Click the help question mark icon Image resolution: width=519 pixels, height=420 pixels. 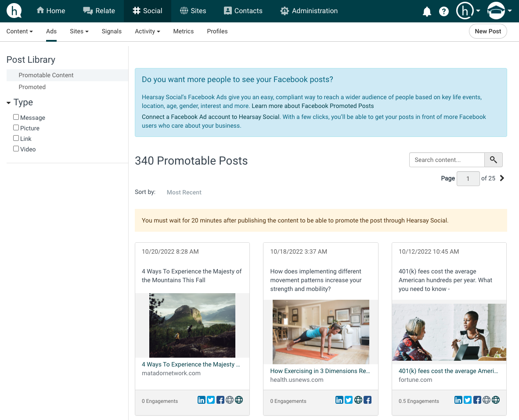point(443,11)
